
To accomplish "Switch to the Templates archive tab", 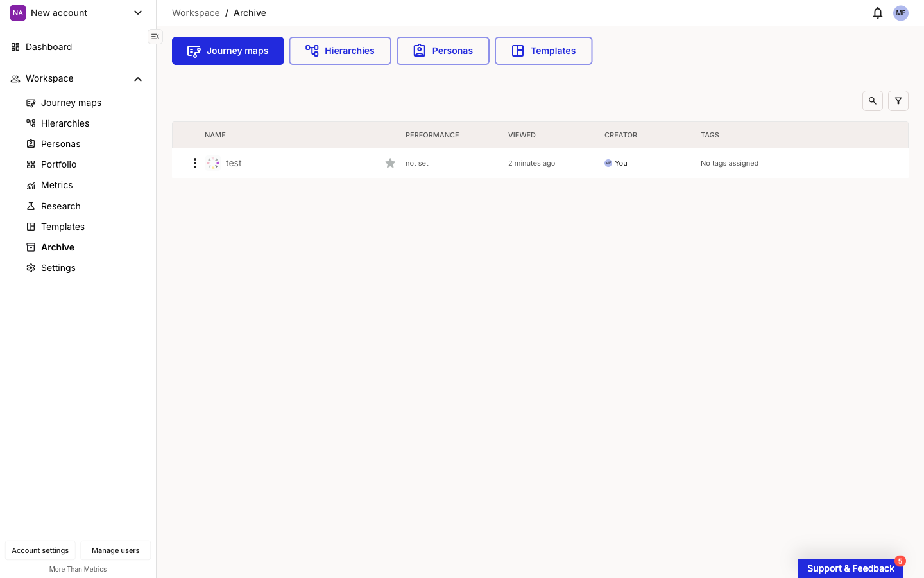I will (543, 51).
